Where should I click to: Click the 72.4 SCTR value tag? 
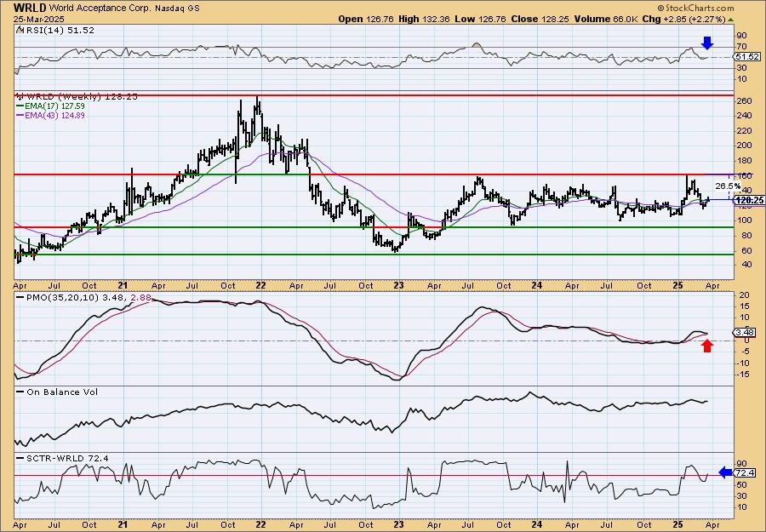coord(746,473)
